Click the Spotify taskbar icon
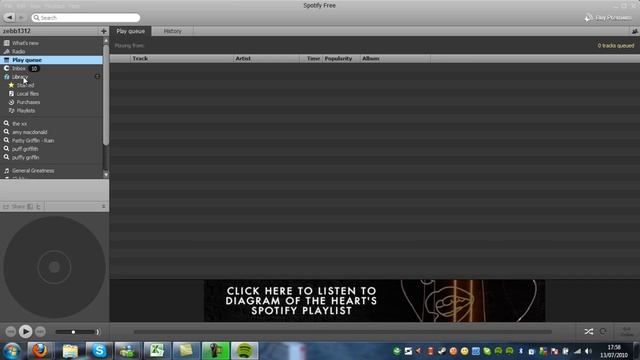Screen dimensions: 640x360 tap(244, 351)
